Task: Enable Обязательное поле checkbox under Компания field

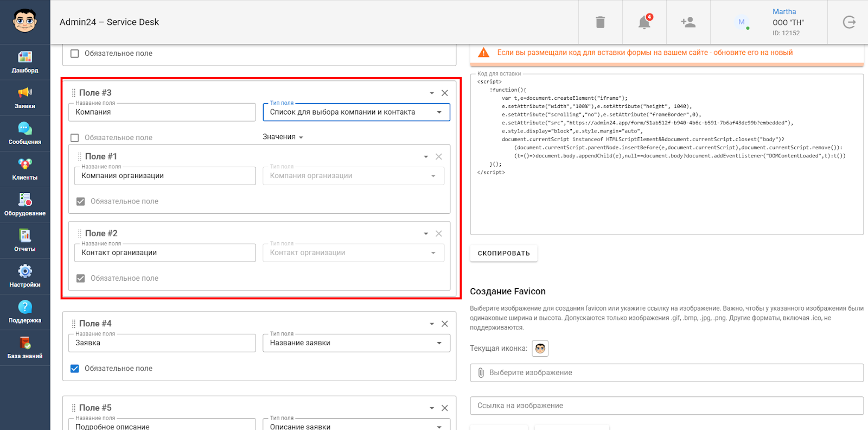Action: (x=75, y=138)
